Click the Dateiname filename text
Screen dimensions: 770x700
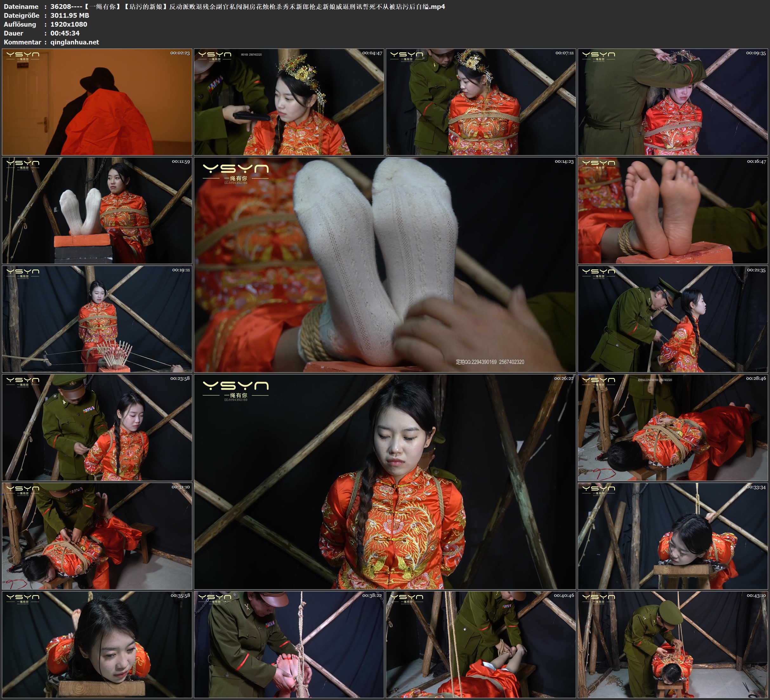pos(247,6)
